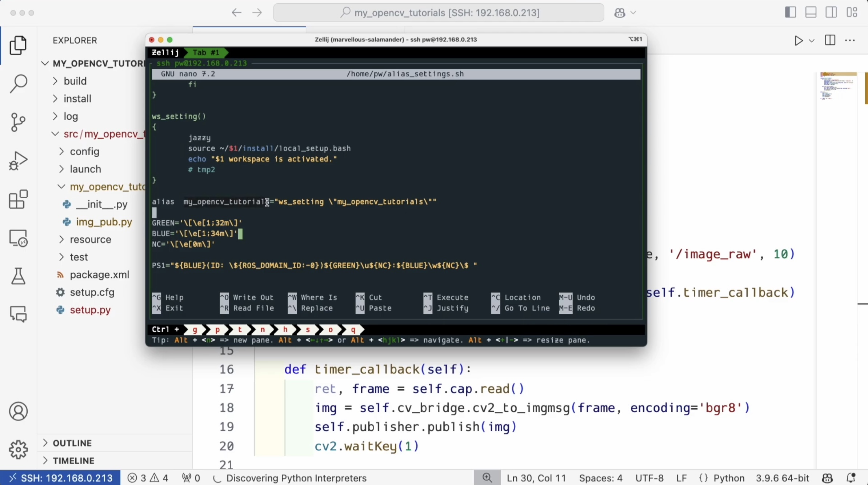
Task: Toggle the bottom Panel layout button
Action: pyautogui.click(x=811, y=12)
